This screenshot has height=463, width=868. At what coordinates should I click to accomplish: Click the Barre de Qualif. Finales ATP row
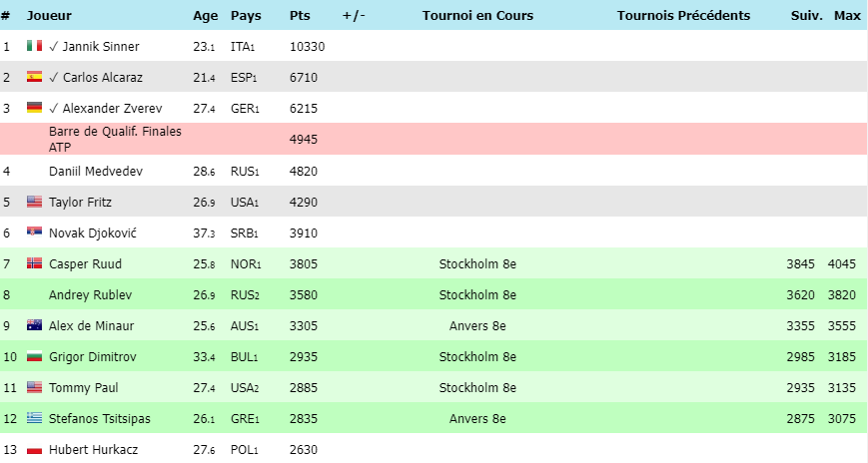pos(115,139)
